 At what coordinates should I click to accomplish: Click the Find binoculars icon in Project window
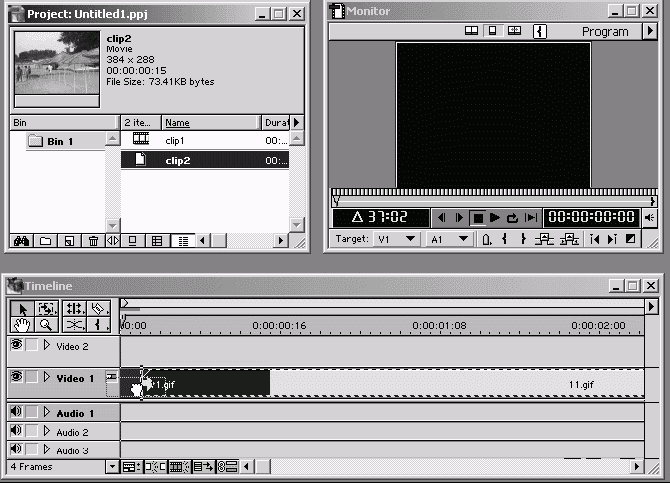tap(21, 241)
